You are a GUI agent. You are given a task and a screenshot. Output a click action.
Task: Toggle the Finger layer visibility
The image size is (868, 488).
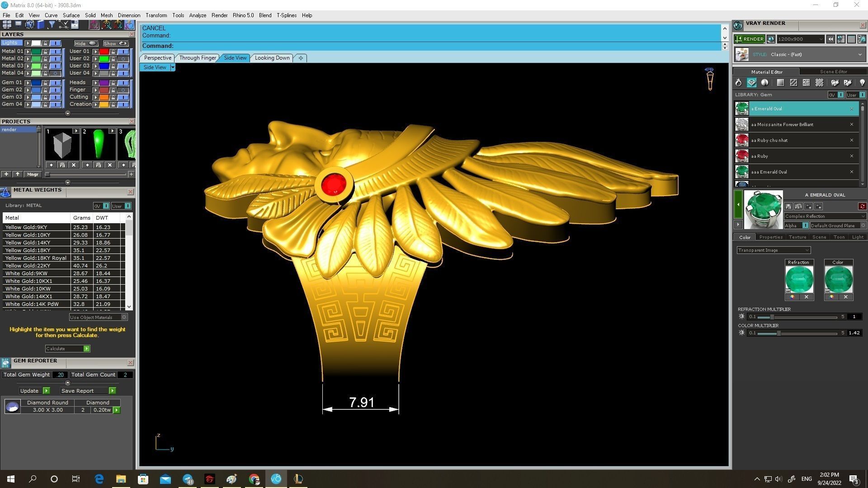(x=123, y=90)
